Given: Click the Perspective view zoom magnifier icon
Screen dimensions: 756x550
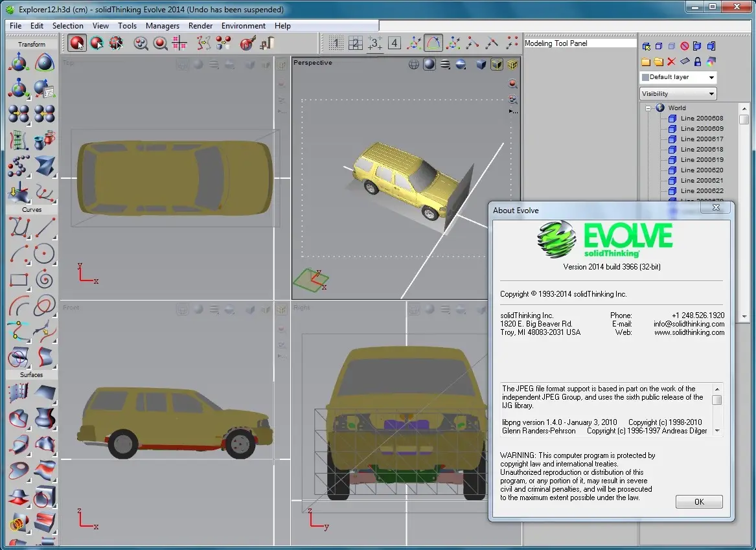Looking at the screenshot, I should click(x=512, y=84).
